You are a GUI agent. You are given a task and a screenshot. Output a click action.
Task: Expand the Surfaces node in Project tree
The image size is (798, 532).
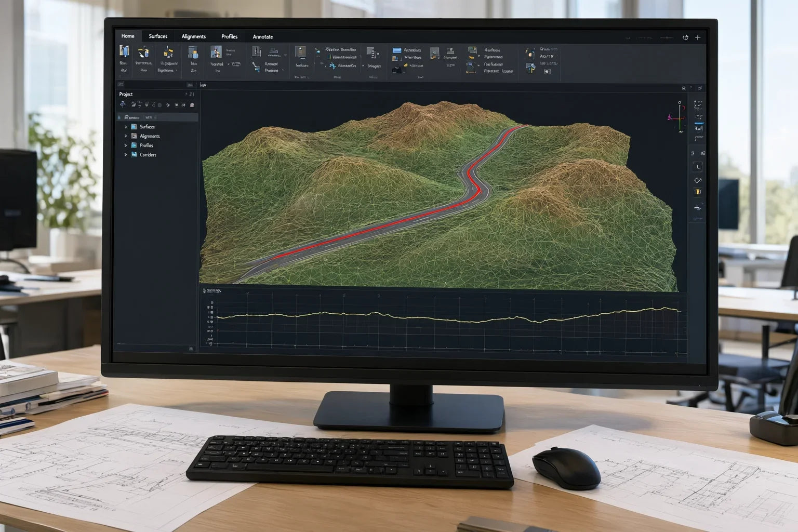pyautogui.click(x=126, y=127)
